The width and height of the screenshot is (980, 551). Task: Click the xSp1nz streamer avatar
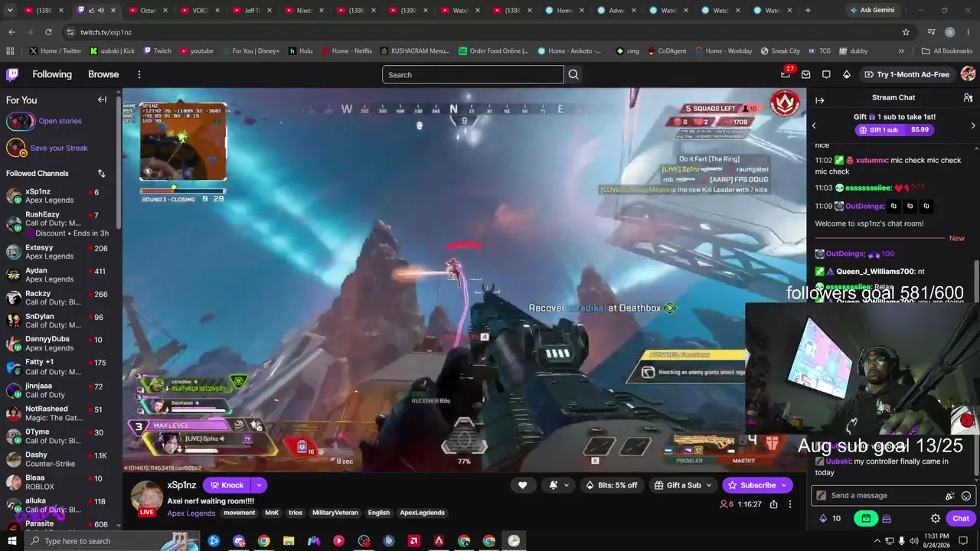click(146, 497)
